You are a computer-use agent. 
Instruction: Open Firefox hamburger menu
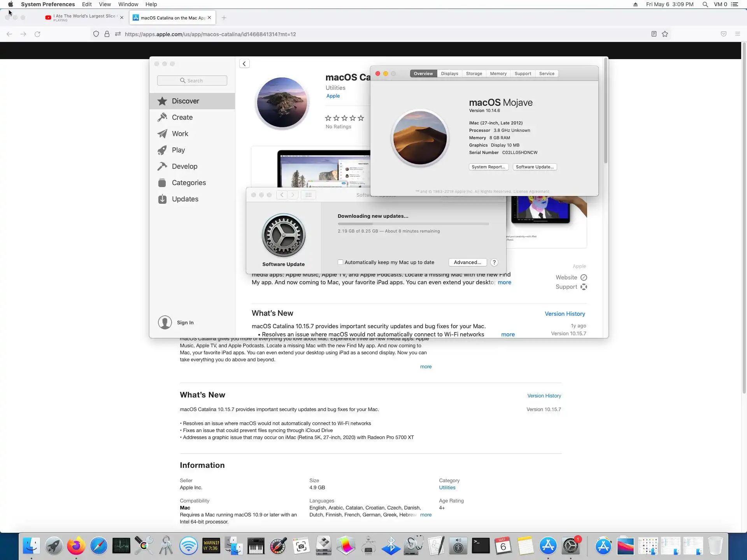point(737,34)
